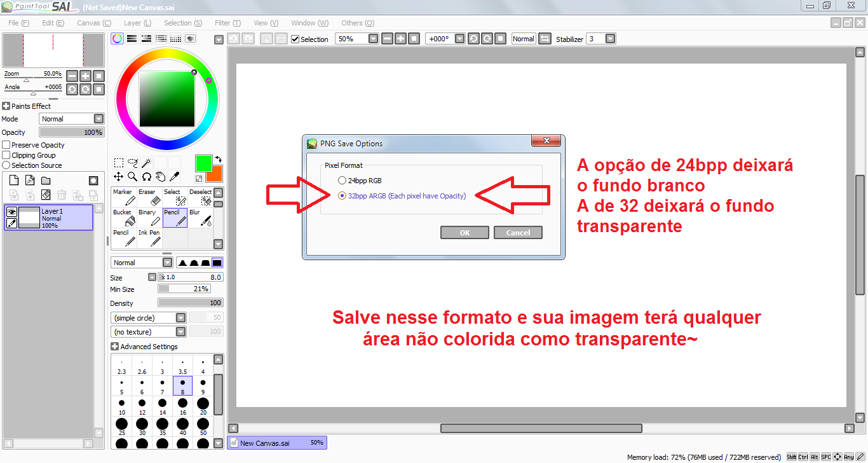Open the Filter menu
Viewport: 868px width, 463px height.
tap(227, 23)
